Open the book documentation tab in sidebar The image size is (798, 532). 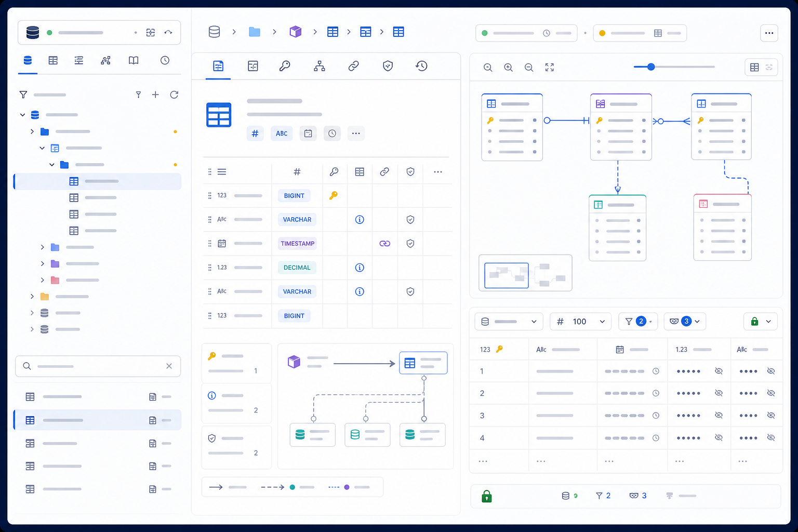pyautogui.click(x=134, y=60)
